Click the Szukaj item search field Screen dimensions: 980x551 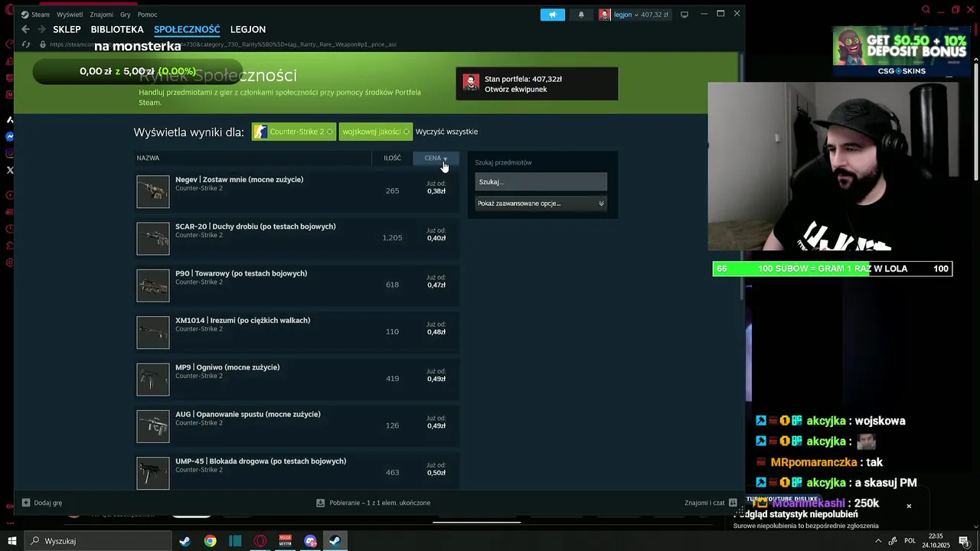click(541, 182)
